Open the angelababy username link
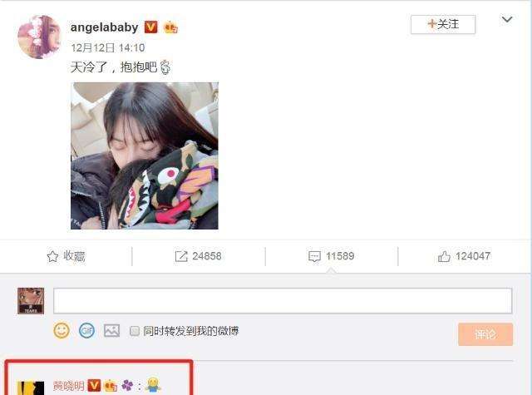 tap(105, 27)
